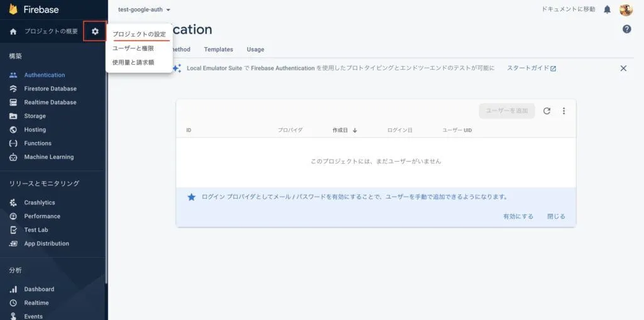644x320 pixels.
Task: Switch to the Templates tab
Action: (218, 49)
